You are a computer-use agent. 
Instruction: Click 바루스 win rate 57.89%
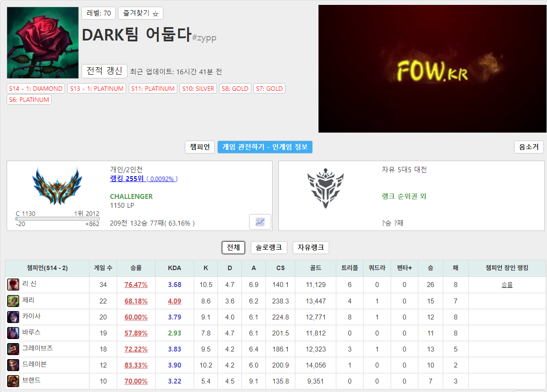(136, 333)
